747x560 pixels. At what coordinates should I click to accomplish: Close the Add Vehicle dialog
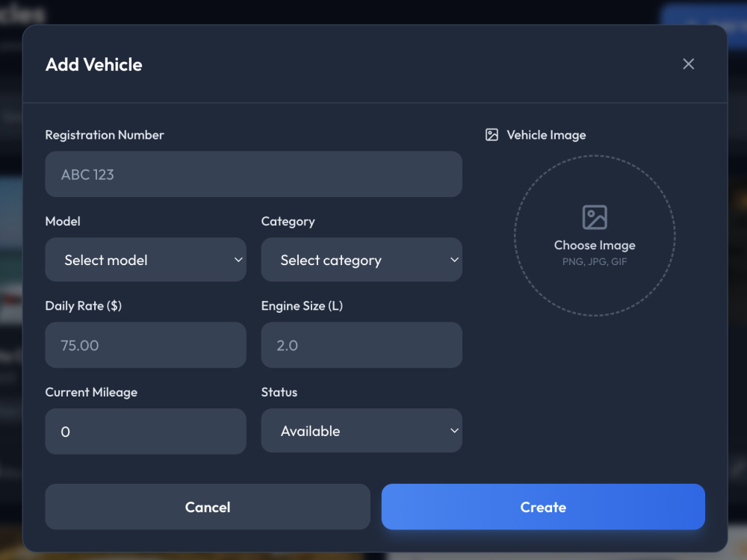point(688,63)
